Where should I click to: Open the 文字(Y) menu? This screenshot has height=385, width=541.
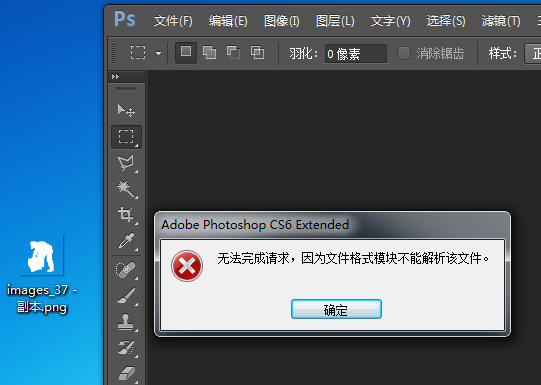click(x=391, y=21)
